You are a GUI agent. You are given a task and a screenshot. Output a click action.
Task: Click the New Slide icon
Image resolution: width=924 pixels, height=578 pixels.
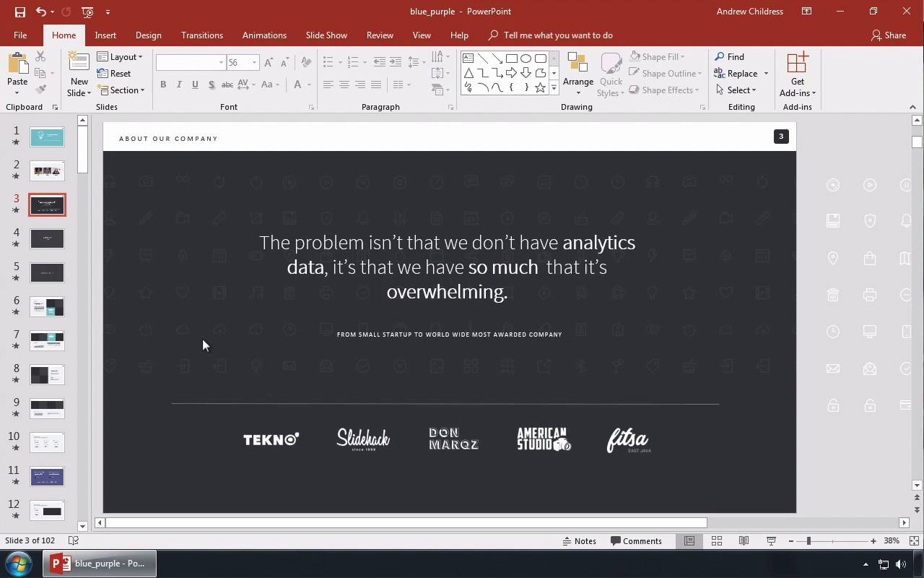[79, 62]
